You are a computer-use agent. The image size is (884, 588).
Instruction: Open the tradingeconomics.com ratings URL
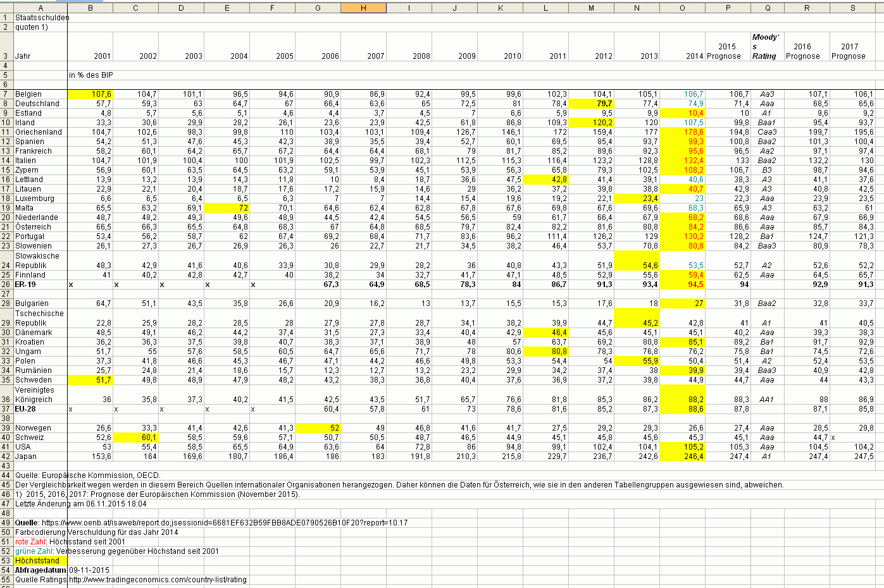pyautogui.click(x=158, y=580)
